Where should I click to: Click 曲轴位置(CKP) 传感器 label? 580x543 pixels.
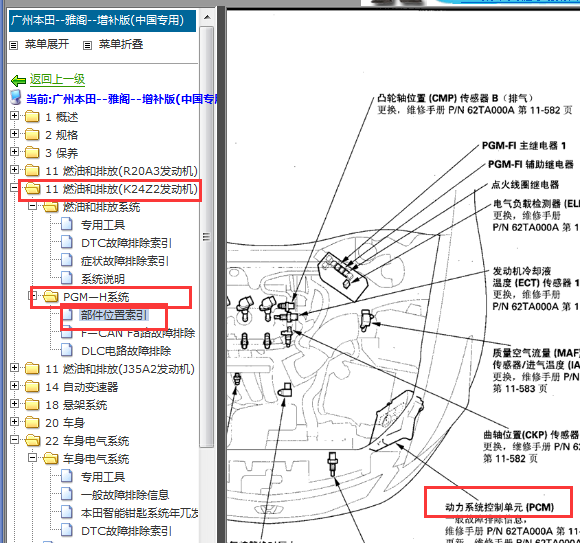[x=531, y=435]
